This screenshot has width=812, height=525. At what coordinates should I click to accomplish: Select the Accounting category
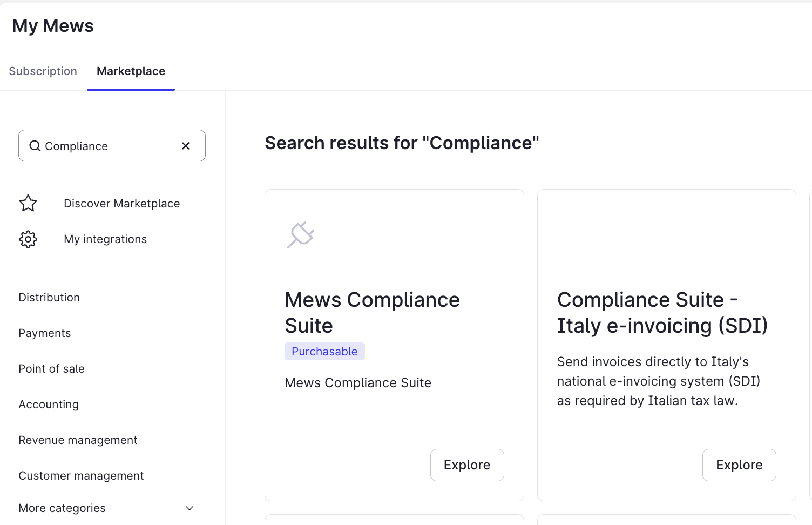tap(49, 405)
